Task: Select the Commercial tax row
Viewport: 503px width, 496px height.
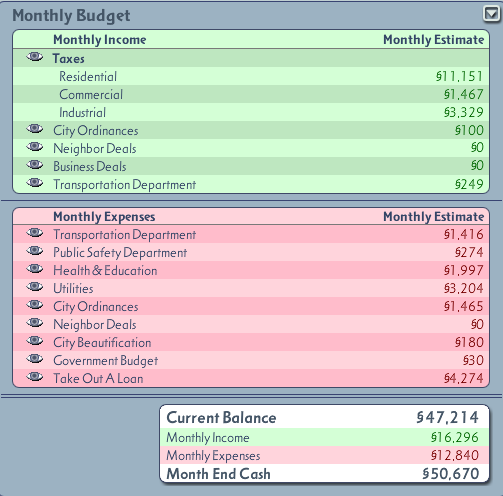Action: coord(251,94)
